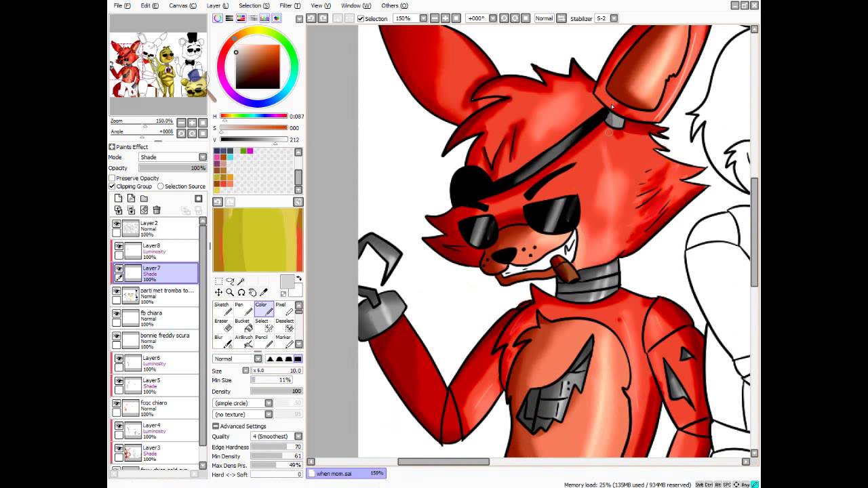Activate the eyedropper color picker tool
This screenshot has height=488, width=868.
click(264, 292)
